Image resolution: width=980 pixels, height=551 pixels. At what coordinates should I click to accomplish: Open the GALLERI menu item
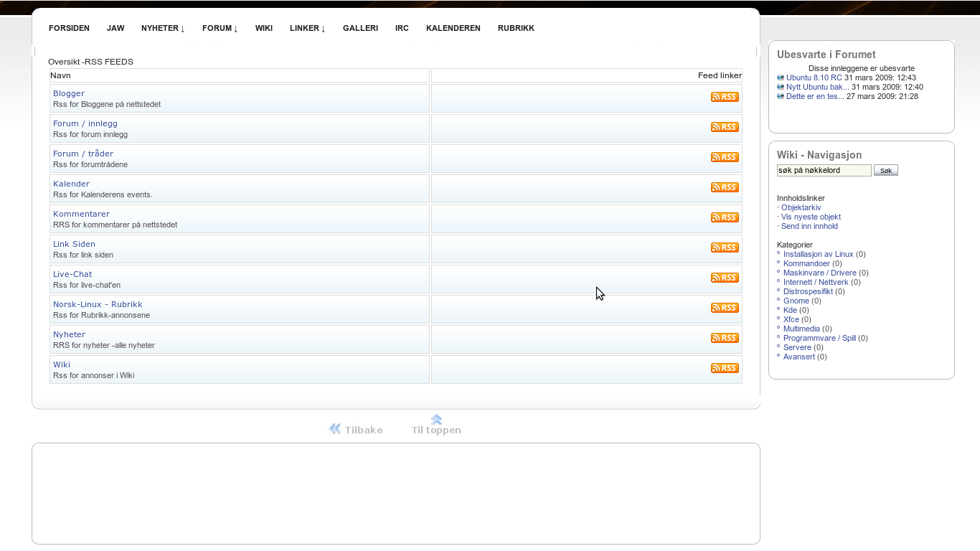tap(360, 28)
